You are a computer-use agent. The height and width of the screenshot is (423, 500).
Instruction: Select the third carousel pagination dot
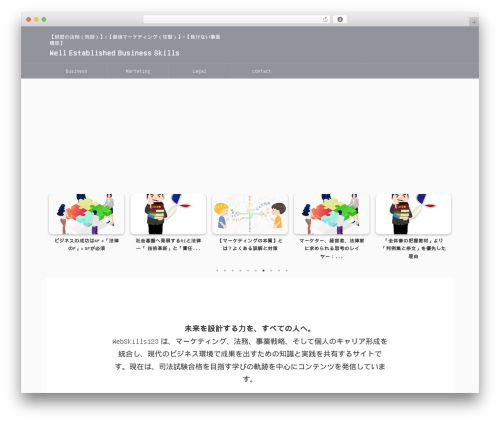232,271
